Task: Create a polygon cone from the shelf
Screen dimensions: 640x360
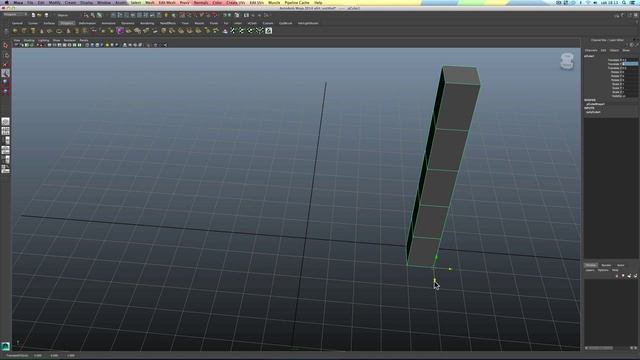Action: [x=42, y=31]
